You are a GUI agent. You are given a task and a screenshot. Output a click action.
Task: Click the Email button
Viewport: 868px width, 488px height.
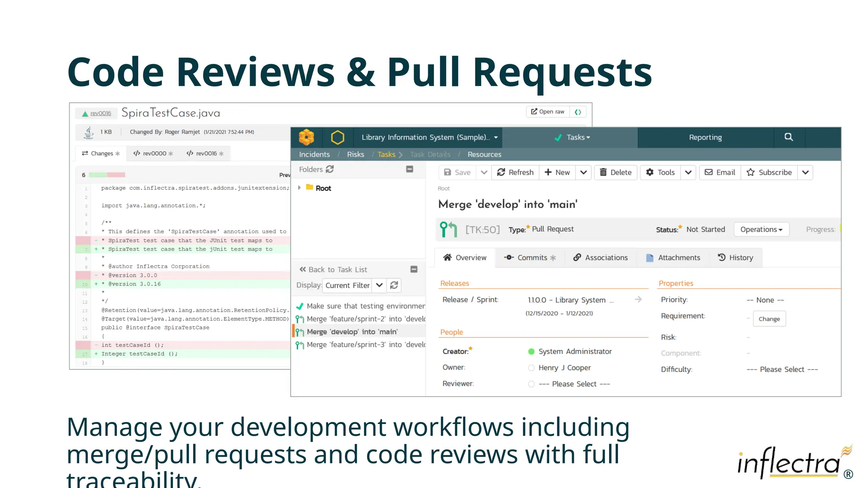pyautogui.click(x=720, y=172)
